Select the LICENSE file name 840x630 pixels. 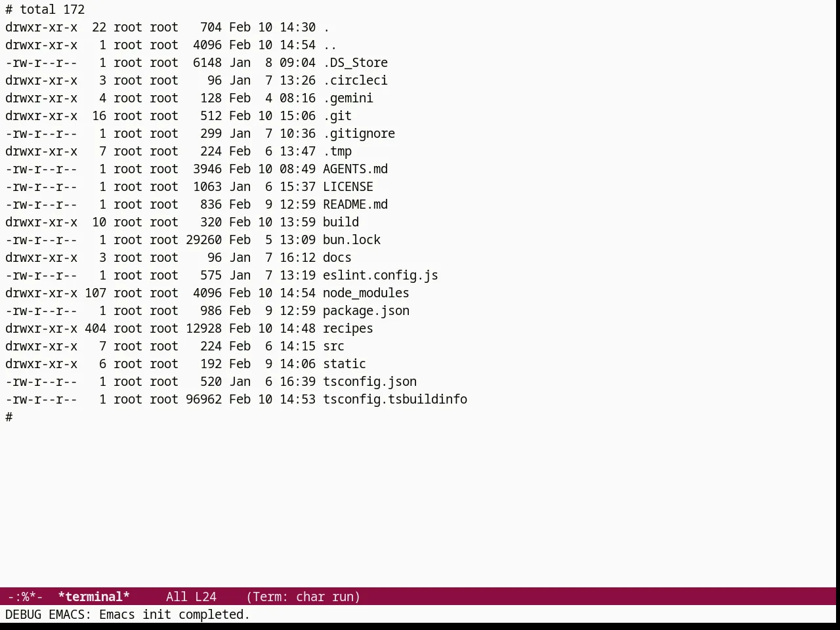(x=348, y=186)
